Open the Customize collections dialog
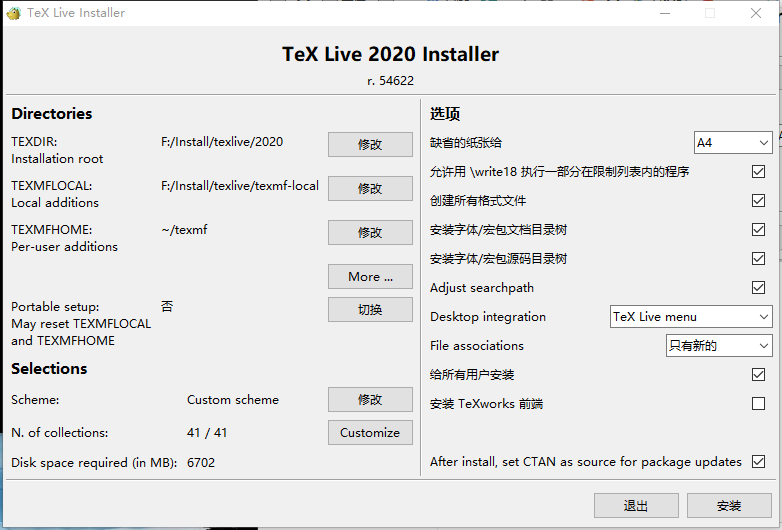The height and width of the screenshot is (530, 782). (x=370, y=432)
